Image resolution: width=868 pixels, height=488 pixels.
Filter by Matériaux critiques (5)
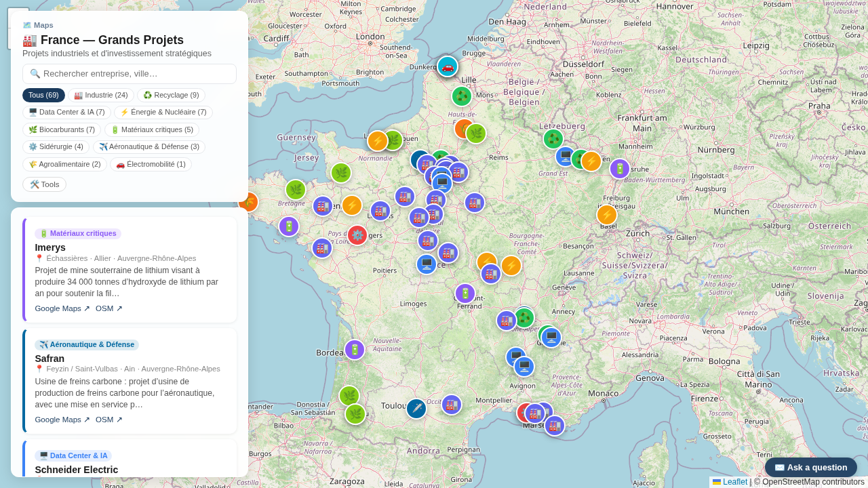152,129
